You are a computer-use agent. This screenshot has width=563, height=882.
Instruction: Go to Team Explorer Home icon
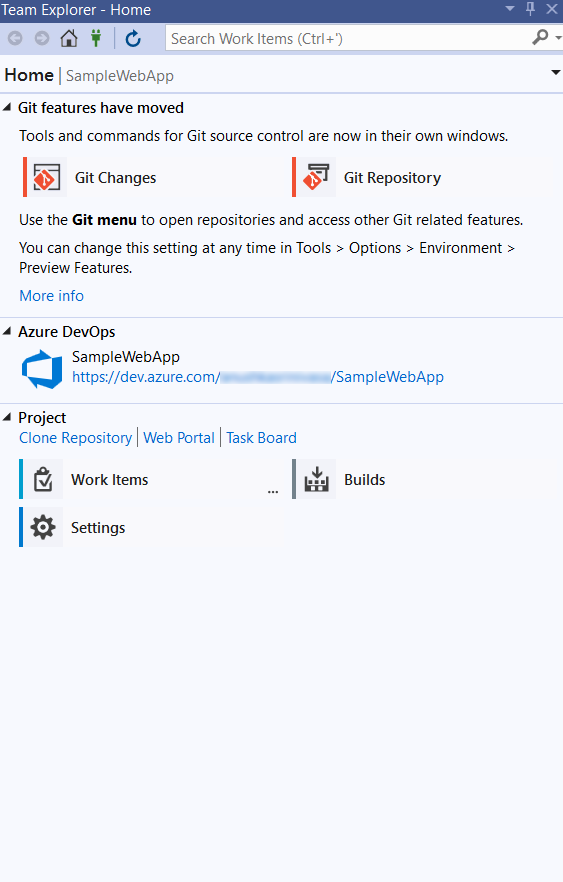point(69,38)
